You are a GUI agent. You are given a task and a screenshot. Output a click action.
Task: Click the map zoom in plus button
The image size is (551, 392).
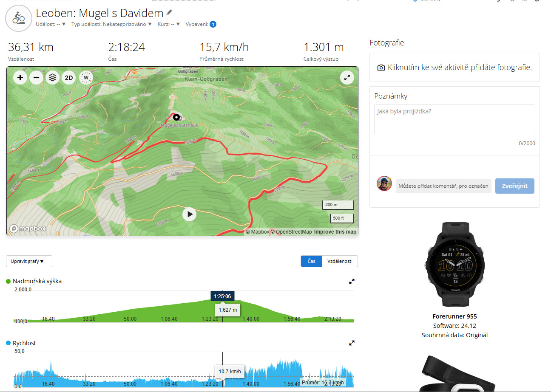point(20,78)
